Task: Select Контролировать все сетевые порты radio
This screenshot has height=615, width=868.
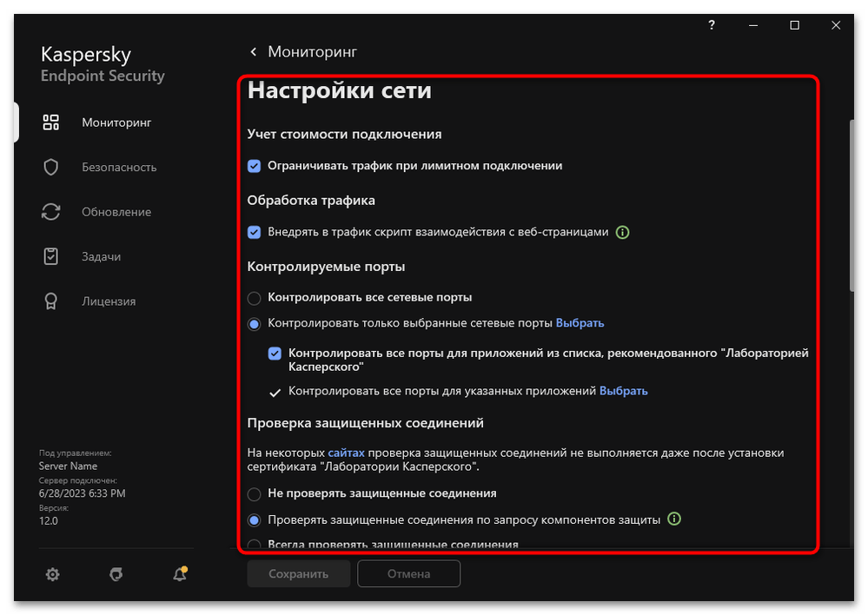Action: tap(254, 298)
